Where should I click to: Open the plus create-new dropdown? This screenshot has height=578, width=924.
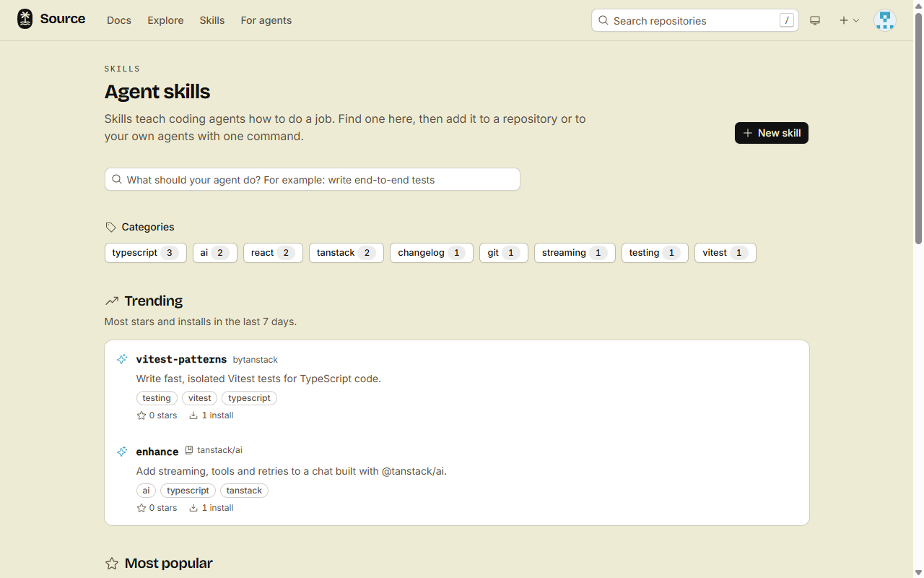pyautogui.click(x=849, y=20)
